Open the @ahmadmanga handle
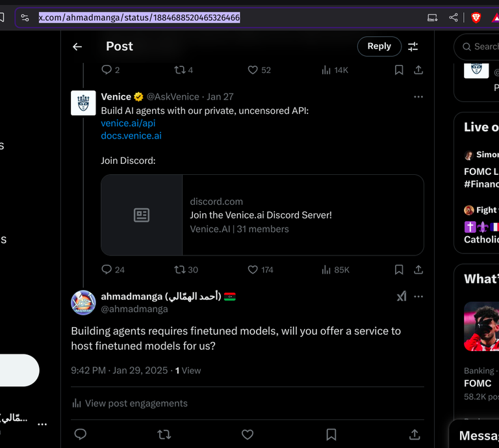 tap(134, 309)
